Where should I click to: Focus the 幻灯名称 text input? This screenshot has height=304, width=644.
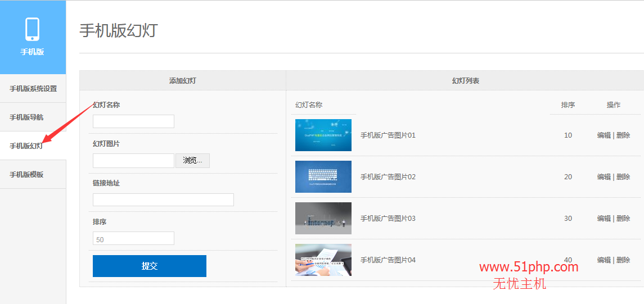click(x=133, y=121)
